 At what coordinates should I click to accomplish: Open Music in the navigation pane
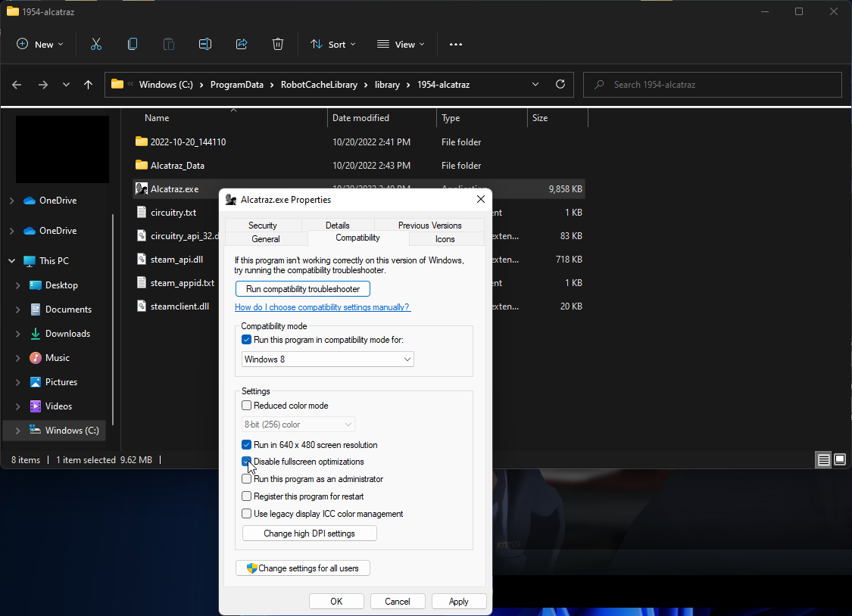pos(57,358)
